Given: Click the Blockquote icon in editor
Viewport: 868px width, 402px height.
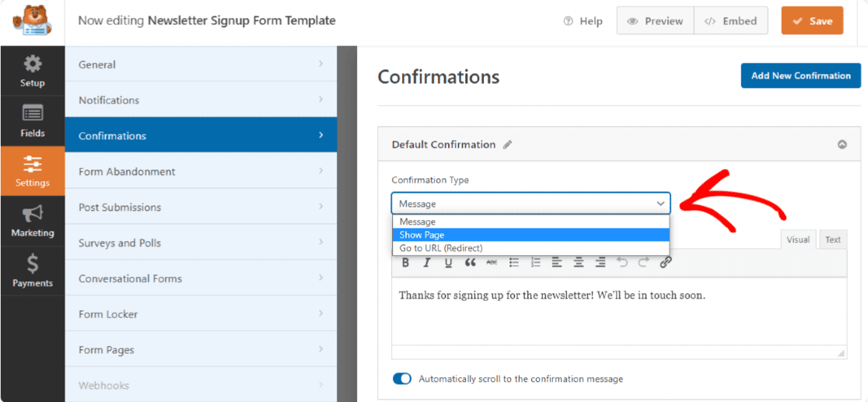Looking at the screenshot, I should (x=471, y=263).
